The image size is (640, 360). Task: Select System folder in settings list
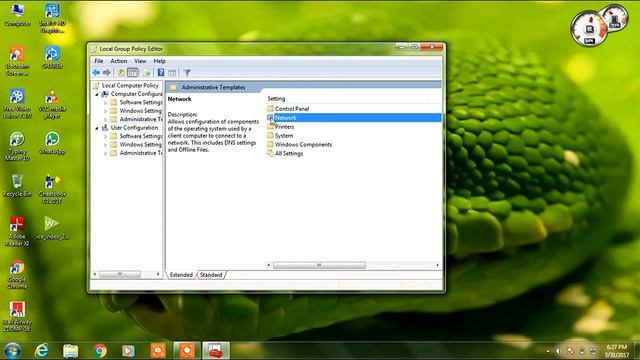284,136
